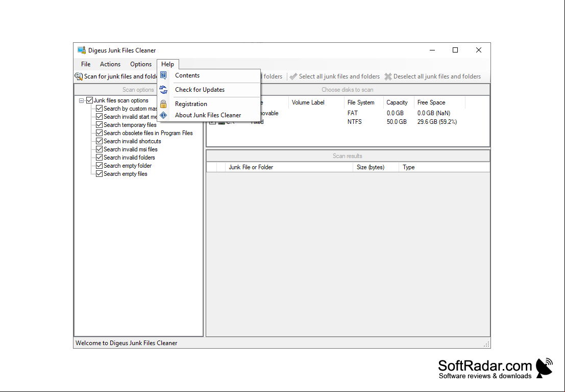Screen dimensions: 565x392
Task: Click the status bar resize grip
Action: click(486, 344)
